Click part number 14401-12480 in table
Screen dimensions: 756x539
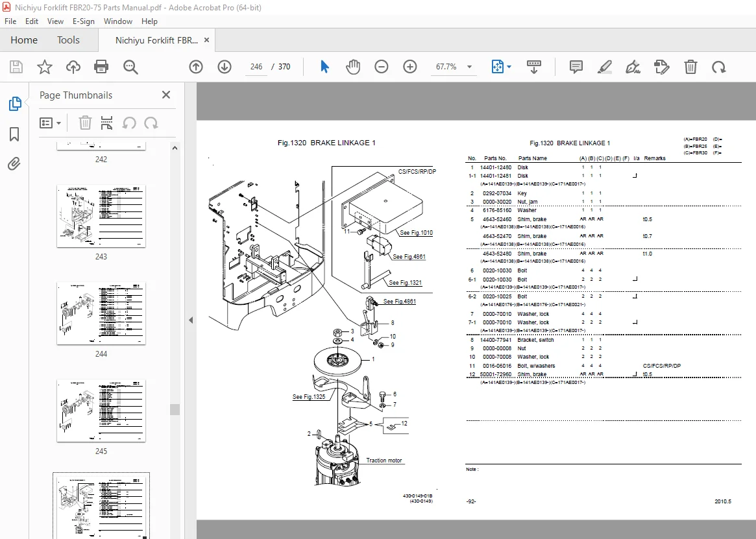tap(496, 167)
